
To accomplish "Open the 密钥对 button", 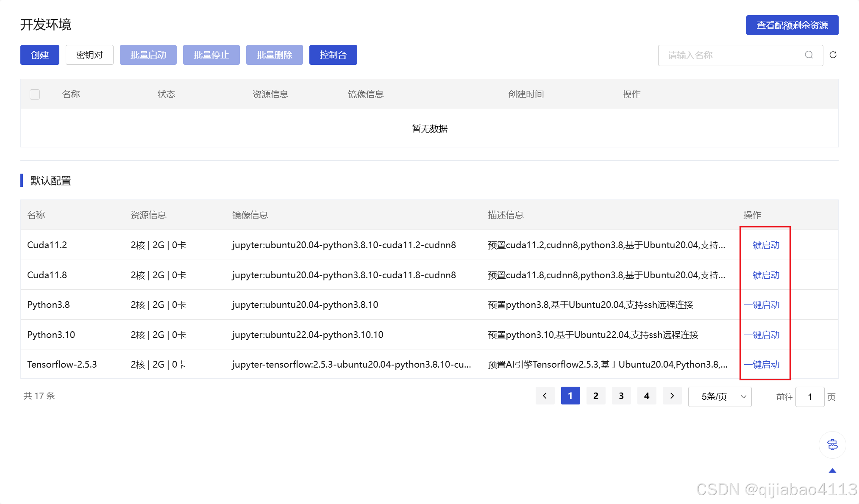I will point(89,55).
